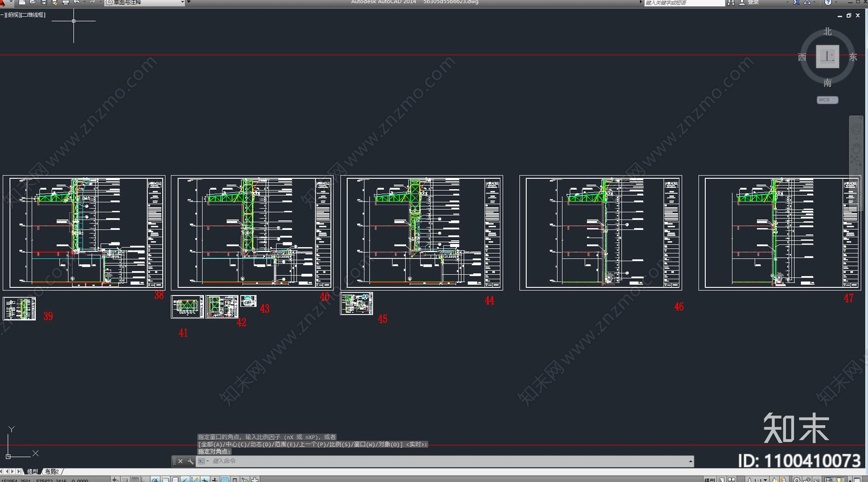868x482 pixels.
Task: Click the command line wrench customize icon
Action: (x=190, y=461)
